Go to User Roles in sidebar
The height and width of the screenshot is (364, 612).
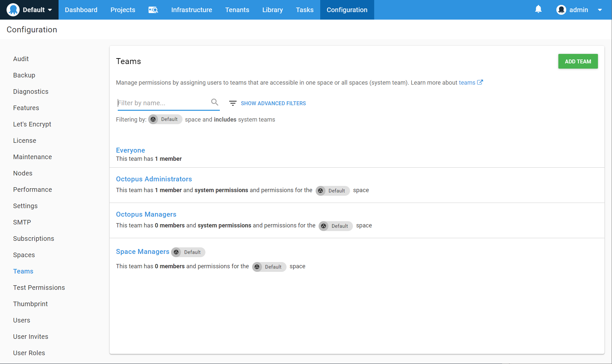coord(29,353)
